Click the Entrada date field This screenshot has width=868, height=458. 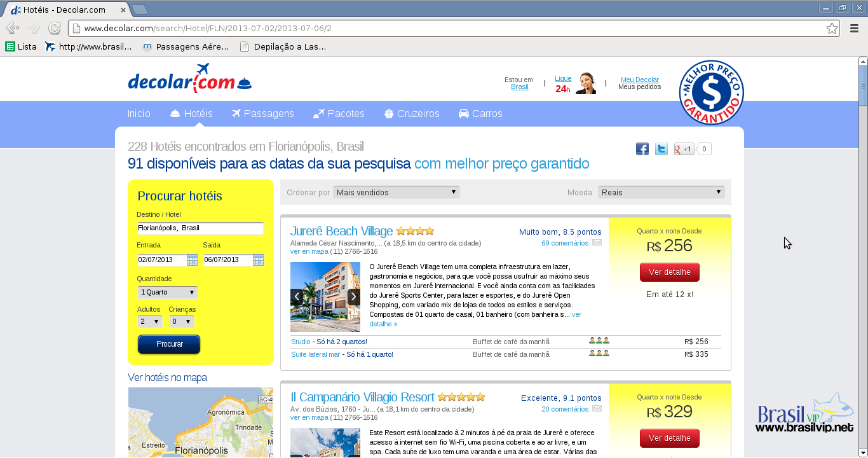pos(161,260)
